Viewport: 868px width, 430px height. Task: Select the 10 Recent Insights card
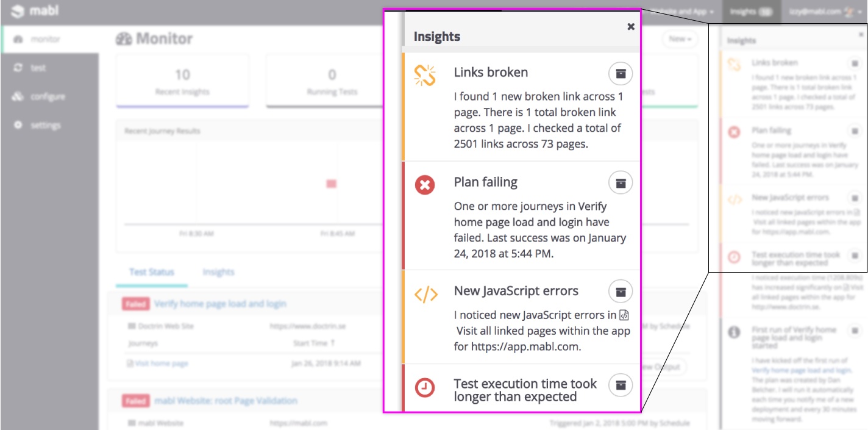182,81
